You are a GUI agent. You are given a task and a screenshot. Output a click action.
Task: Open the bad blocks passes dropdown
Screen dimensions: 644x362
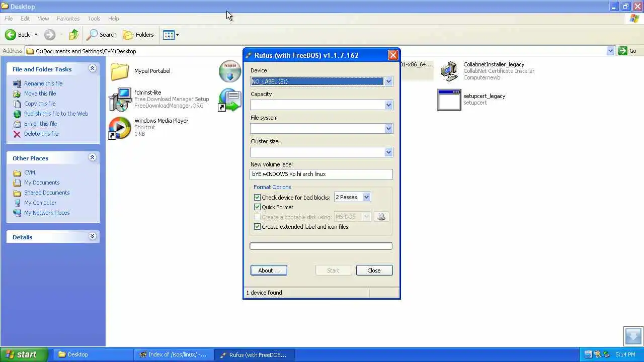click(x=366, y=197)
